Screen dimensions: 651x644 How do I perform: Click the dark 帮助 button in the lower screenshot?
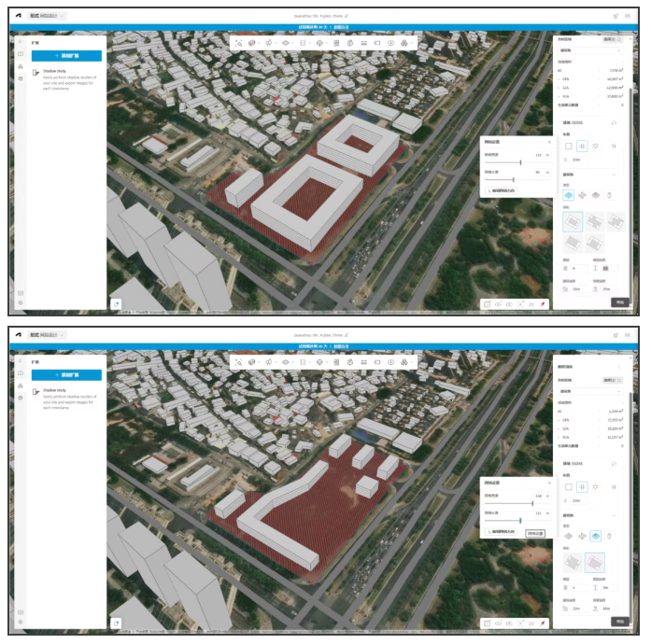coord(620,622)
